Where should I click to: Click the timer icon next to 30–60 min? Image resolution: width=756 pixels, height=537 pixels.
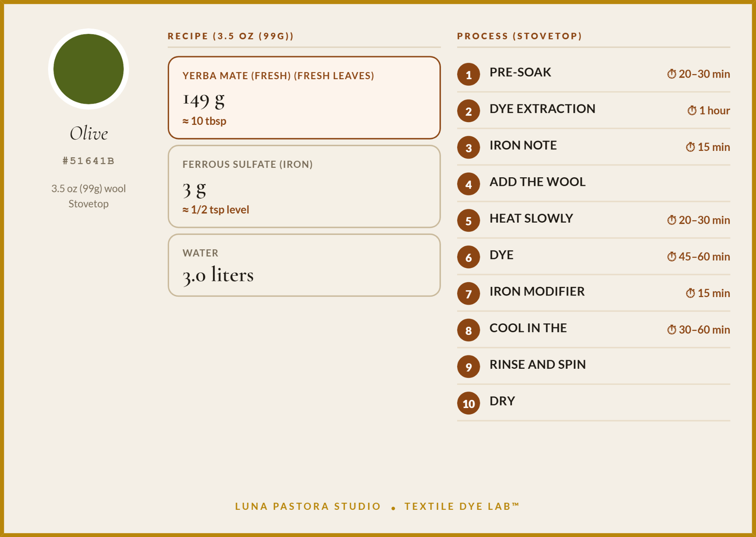coord(672,329)
